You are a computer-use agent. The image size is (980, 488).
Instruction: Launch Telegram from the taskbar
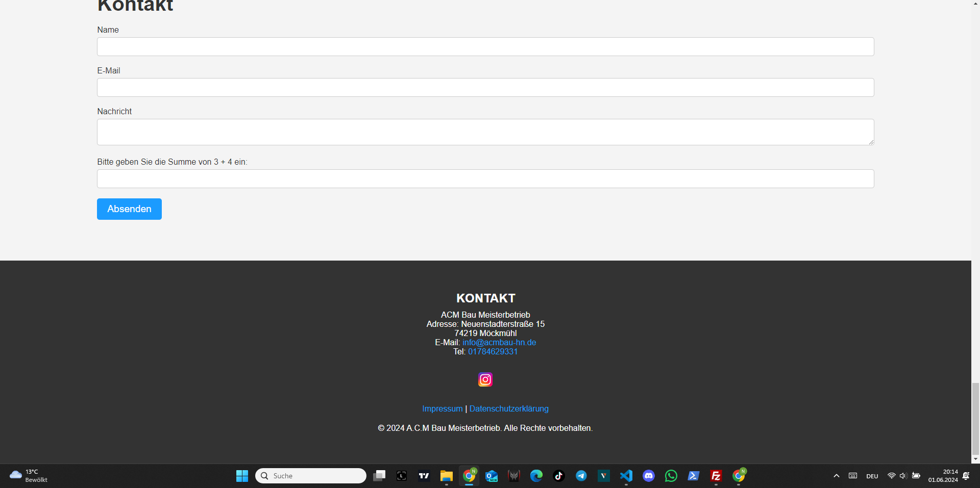click(581, 476)
